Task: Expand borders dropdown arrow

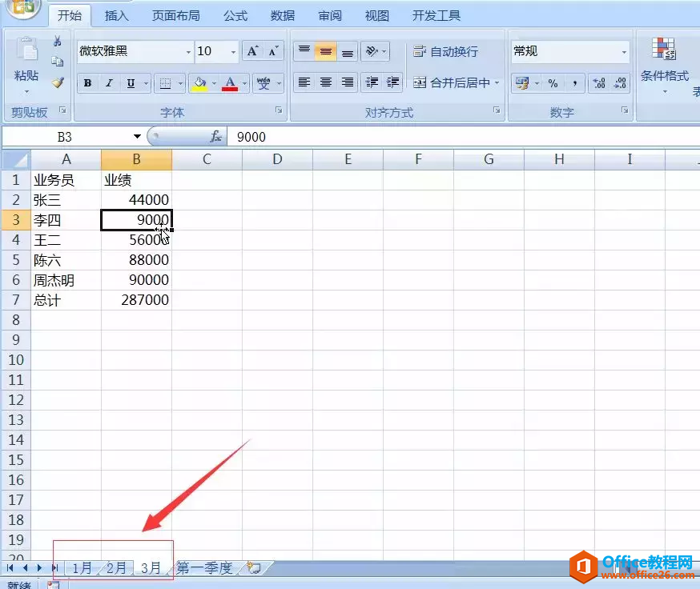Action: pos(180,83)
